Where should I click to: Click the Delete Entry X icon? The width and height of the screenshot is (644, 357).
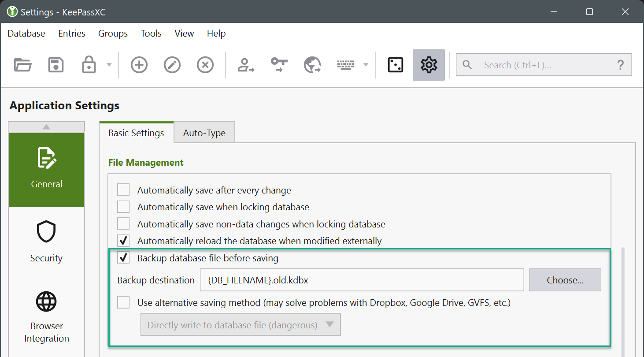(x=205, y=65)
